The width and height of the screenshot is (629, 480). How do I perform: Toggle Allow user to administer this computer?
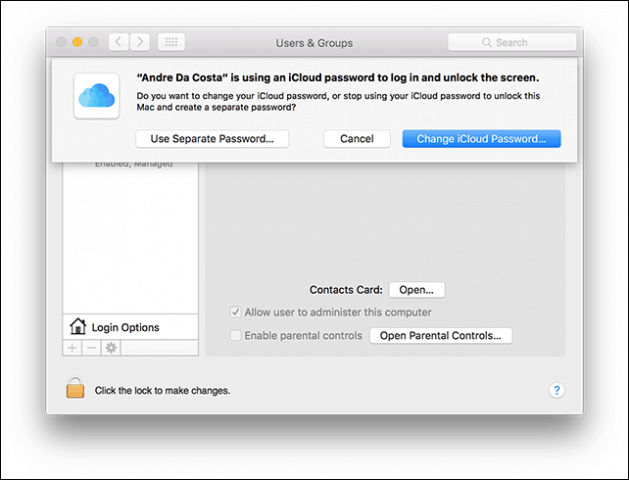click(x=235, y=312)
